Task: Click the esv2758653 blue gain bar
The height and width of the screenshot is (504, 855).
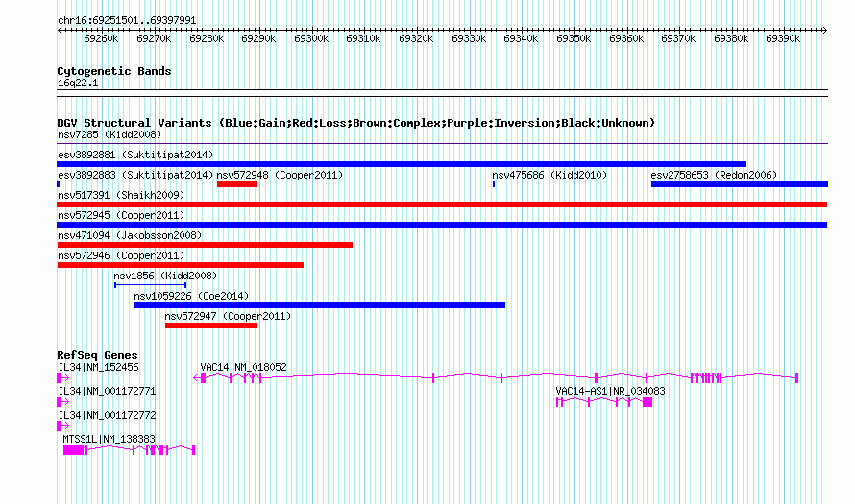Action: [740, 184]
